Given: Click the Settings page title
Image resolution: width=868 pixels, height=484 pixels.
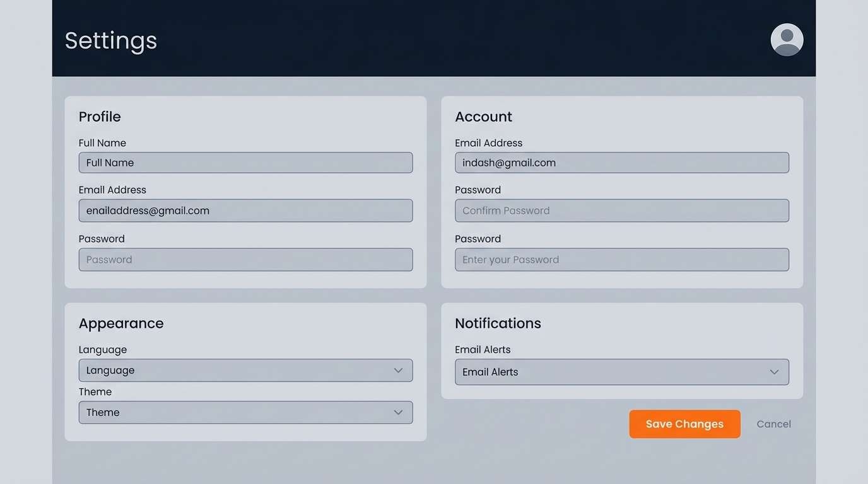Looking at the screenshot, I should (x=110, y=40).
